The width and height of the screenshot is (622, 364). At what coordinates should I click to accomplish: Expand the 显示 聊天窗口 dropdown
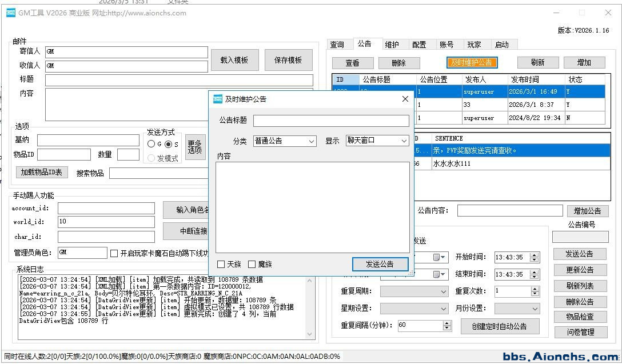pos(377,141)
